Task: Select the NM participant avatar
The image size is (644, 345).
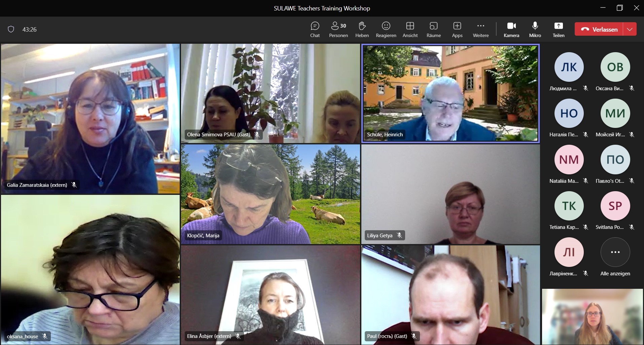Action: pos(569,160)
